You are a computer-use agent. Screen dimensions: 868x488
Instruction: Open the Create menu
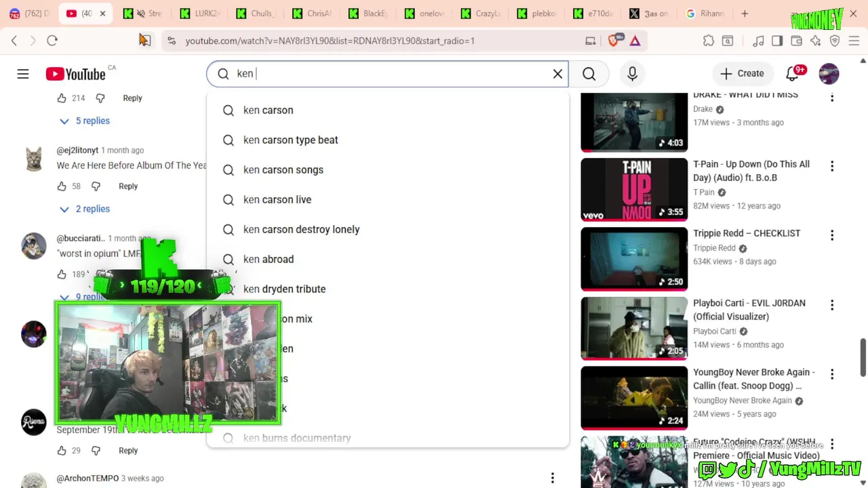coord(742,73)
